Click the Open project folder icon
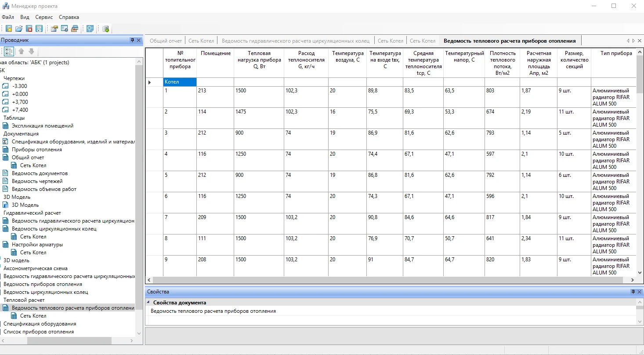 click(x=19, y=29)
